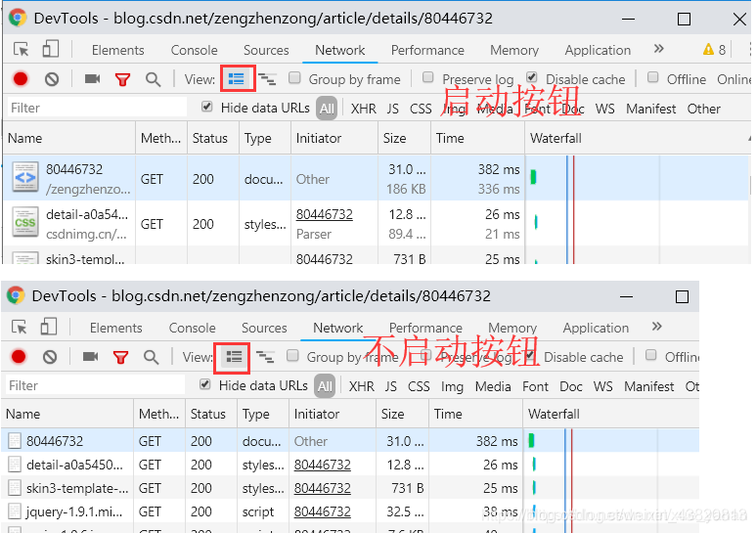Capture screenshots camera icon in top window
The width and height of the screenshot is (756, 533).
tap(92, 78)
